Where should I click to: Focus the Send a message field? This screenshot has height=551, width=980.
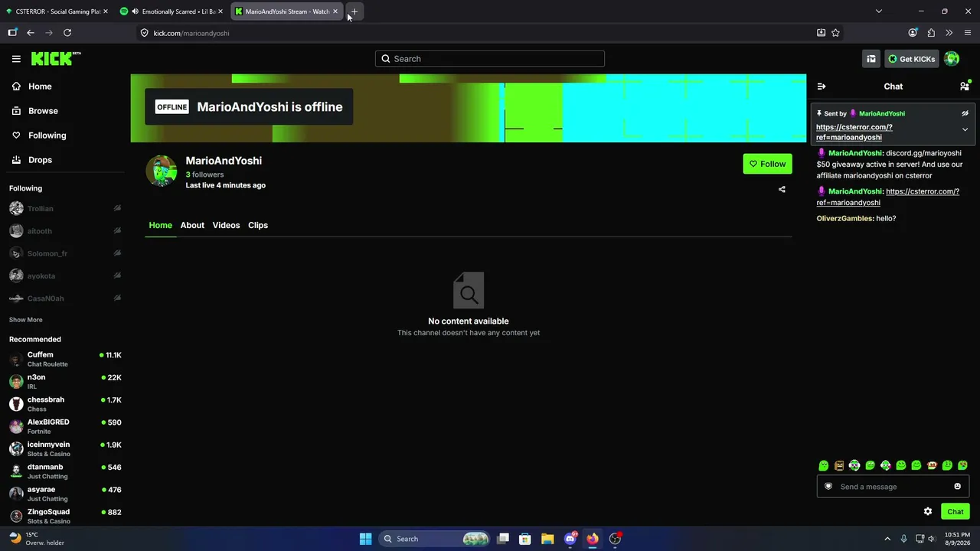click(x=893, y=486)
